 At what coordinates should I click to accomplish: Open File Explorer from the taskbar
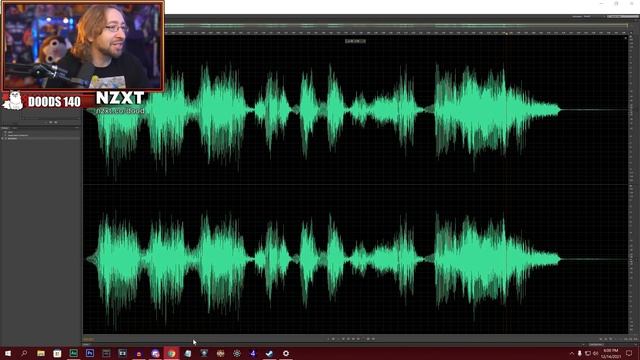click(x=41, y=353)
